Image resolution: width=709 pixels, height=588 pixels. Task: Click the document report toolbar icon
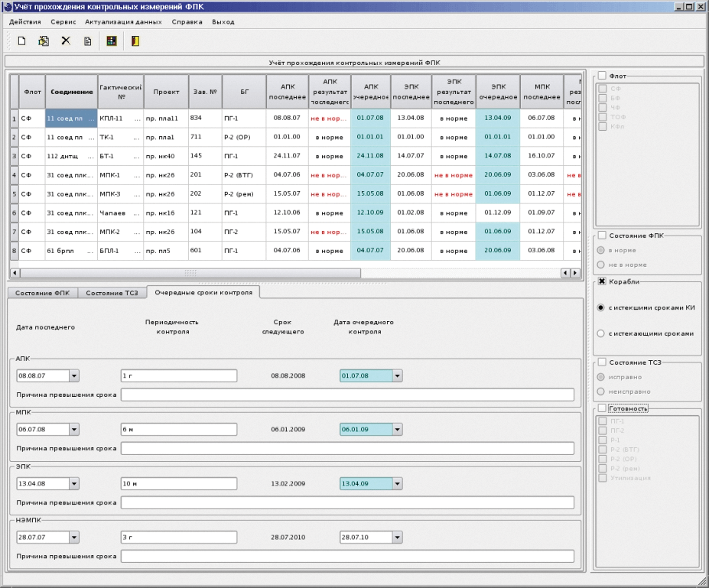click(88, 41)
